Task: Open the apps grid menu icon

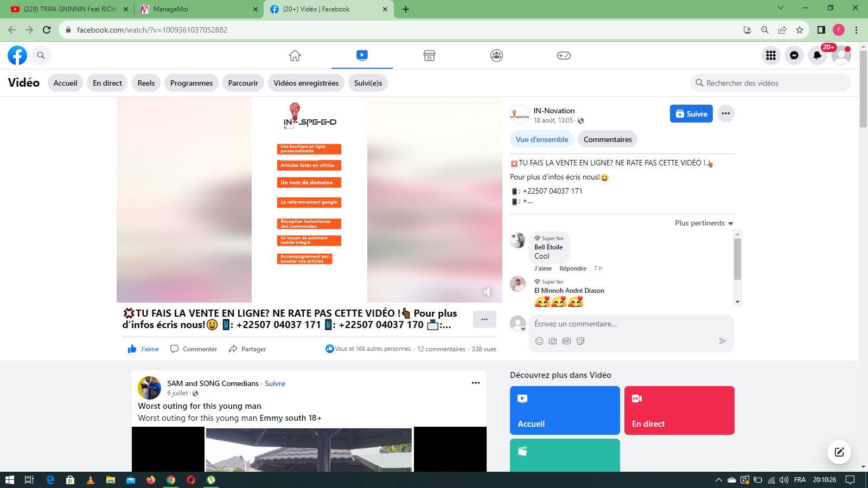Action: tap(771, 55)
